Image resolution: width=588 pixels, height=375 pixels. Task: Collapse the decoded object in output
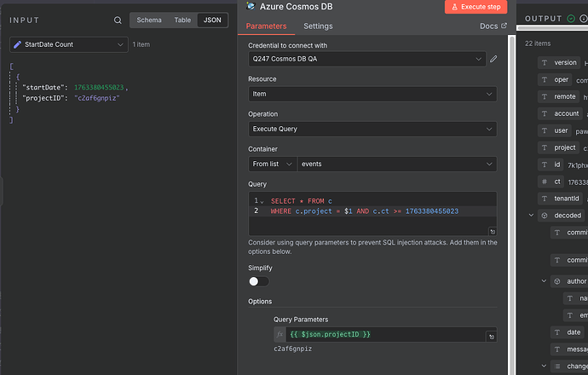tap(532, 216)
